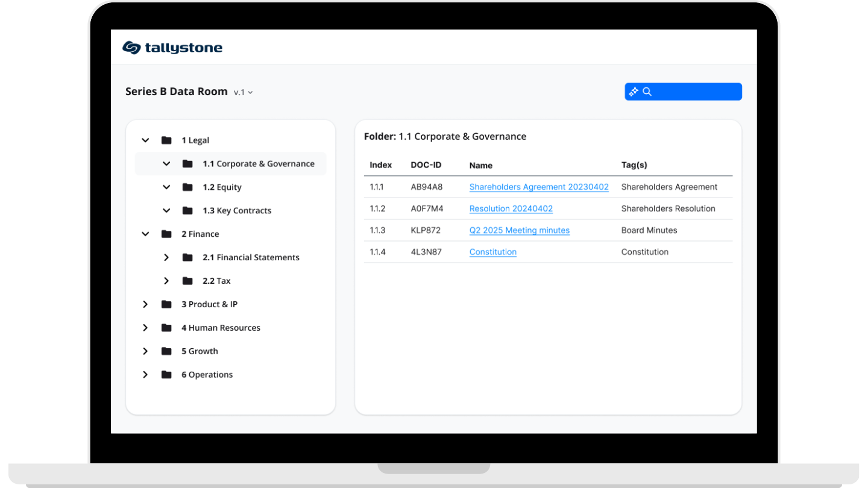The width and height of the screenshot is (868, 488).
Task: Expand the 2.1 Financial Statements chevron
Action: coord(166,257)
